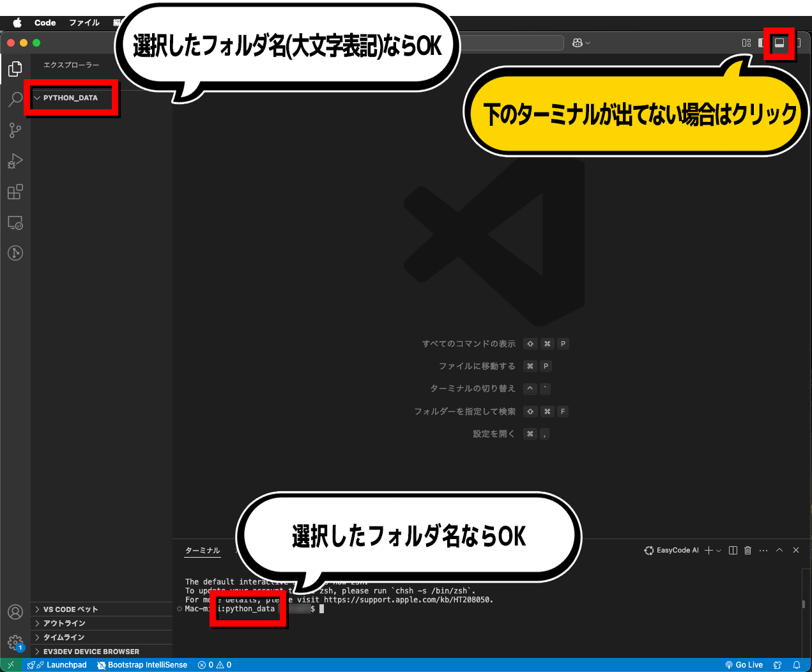
Task: Open the Git Graph activity bar icon
Action: [15, 253]
